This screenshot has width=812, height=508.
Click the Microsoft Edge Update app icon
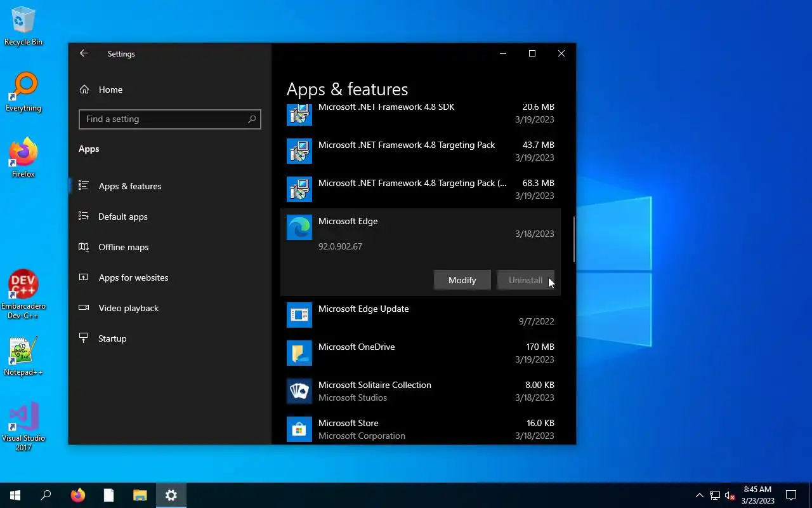299,315
